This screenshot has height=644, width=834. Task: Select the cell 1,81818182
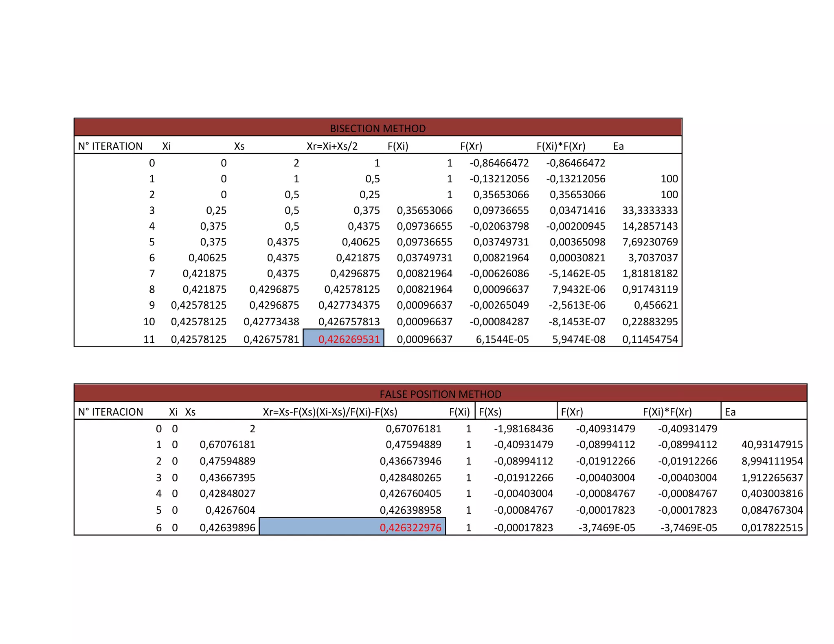[650, 274]
